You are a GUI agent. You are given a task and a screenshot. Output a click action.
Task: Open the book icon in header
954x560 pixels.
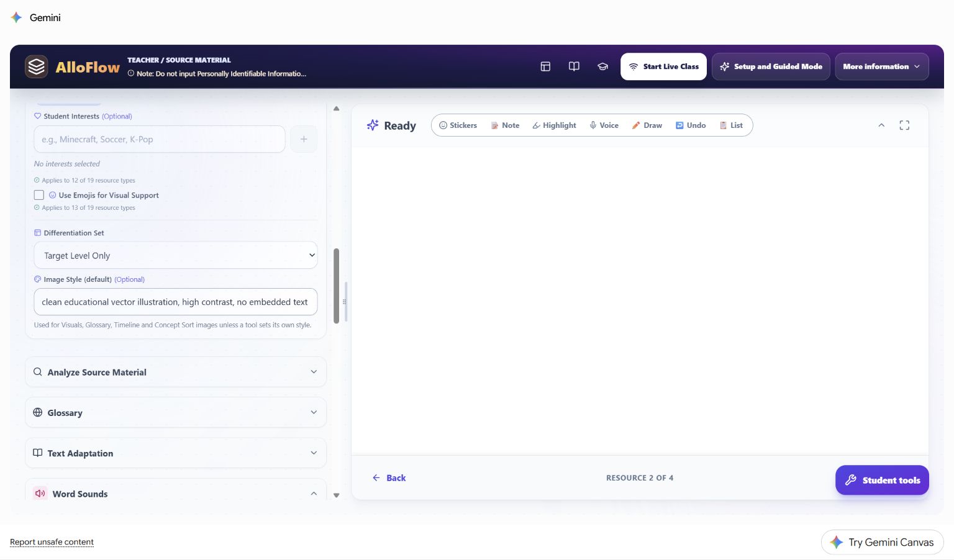[574, 66]
